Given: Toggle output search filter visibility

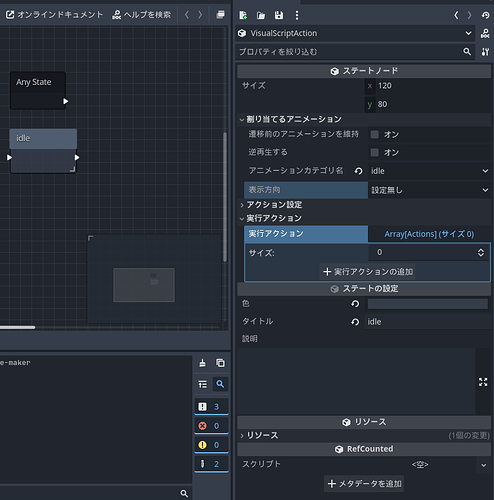Looking at the screenshot, I should click(220, 384).
